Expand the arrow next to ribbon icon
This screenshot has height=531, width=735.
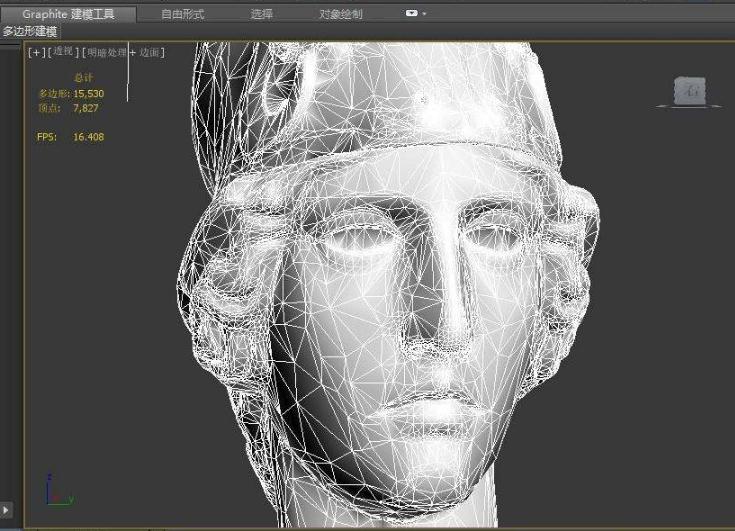point(425,14)
